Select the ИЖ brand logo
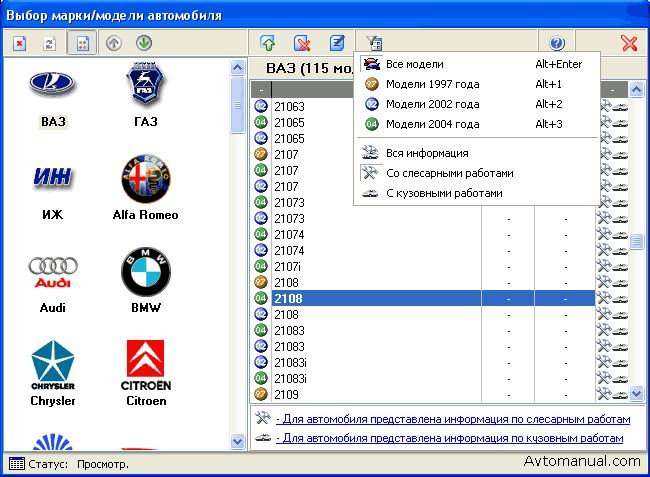The width and height of the screenshot is (650, 477). point(52,177)
